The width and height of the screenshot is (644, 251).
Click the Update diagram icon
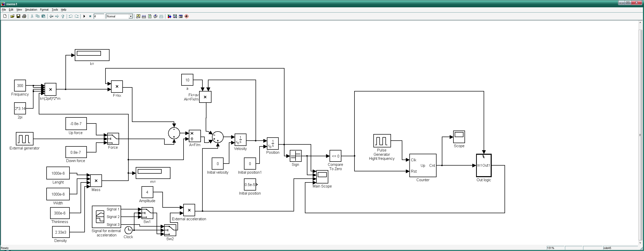coord(156,16)
